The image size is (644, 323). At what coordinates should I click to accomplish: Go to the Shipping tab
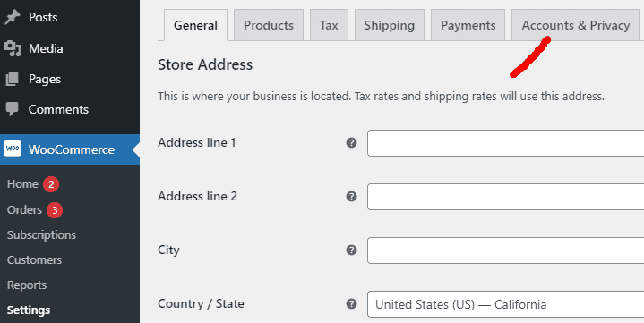point(390,25)
